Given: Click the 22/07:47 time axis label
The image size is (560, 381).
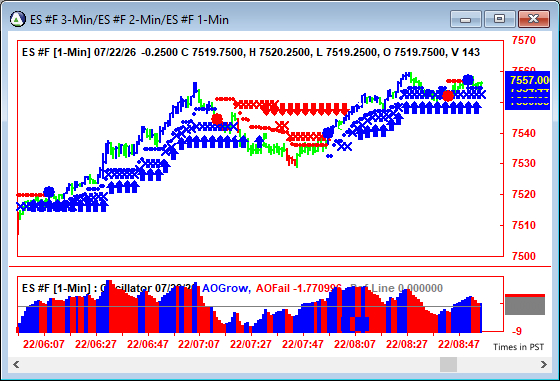Looking at the screenshot, I should pos(303,344).
